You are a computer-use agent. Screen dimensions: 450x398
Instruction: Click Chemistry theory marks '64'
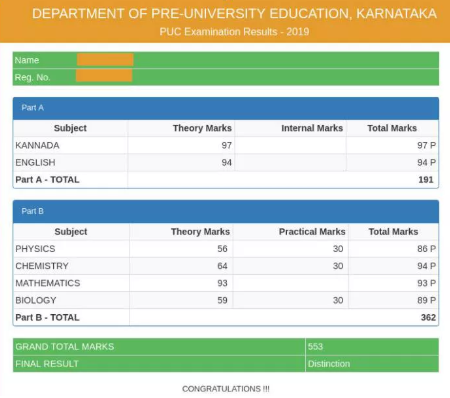pyautogui.click(x=222, y=266)
